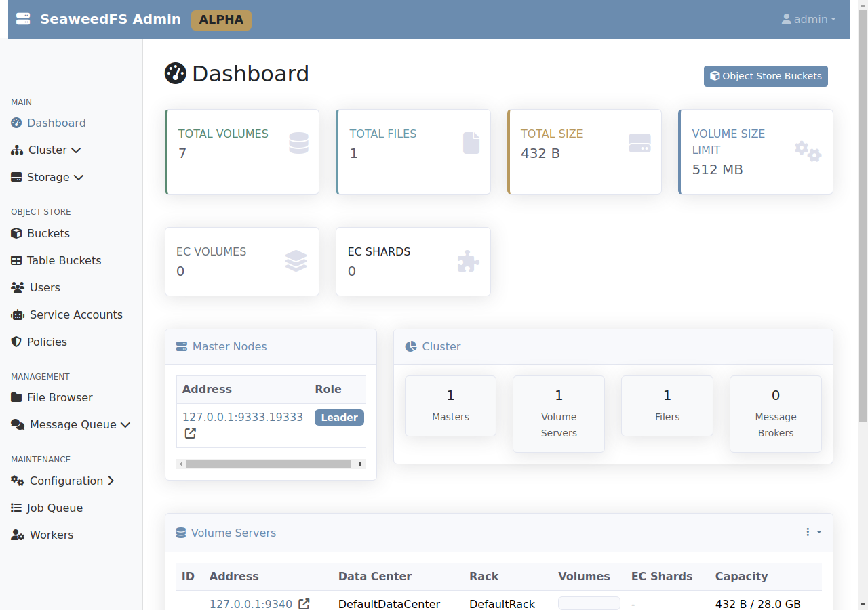This screenshot has width=868, height=610.
Task: Click the file icon on Total Files card
Action: [x=471, y=143]
